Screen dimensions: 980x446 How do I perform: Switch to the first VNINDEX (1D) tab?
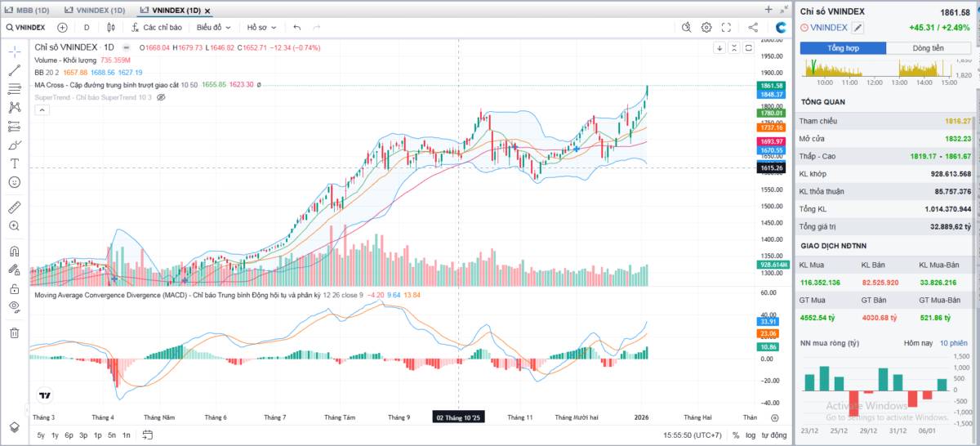click(x=95, y=10)
